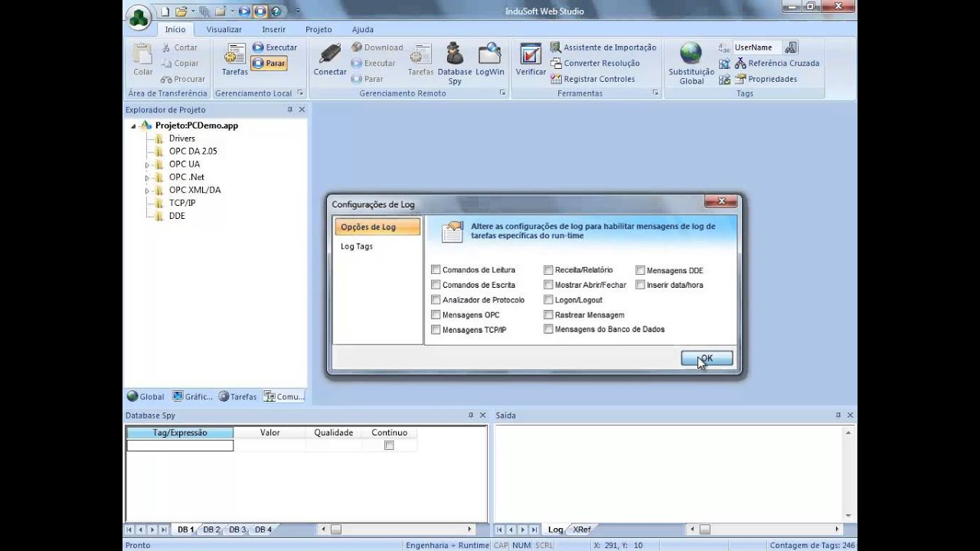
Task: Check Mensagens OPC
Action: click(436, 315)
